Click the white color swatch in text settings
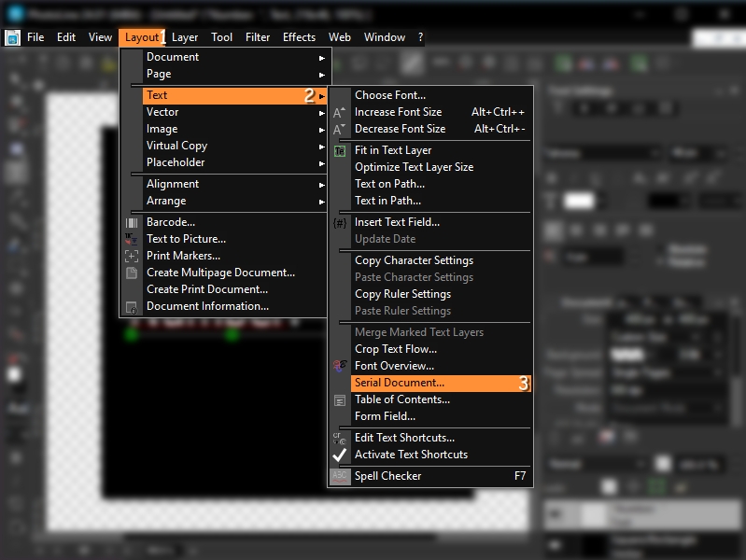The height and width of the screenshot is (560, 746). coord(579,201)
